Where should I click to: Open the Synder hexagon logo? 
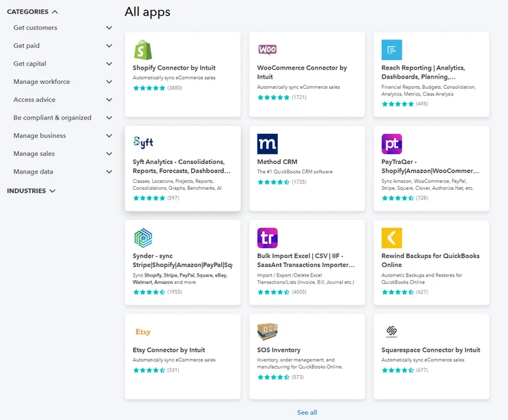pos(143,238)
